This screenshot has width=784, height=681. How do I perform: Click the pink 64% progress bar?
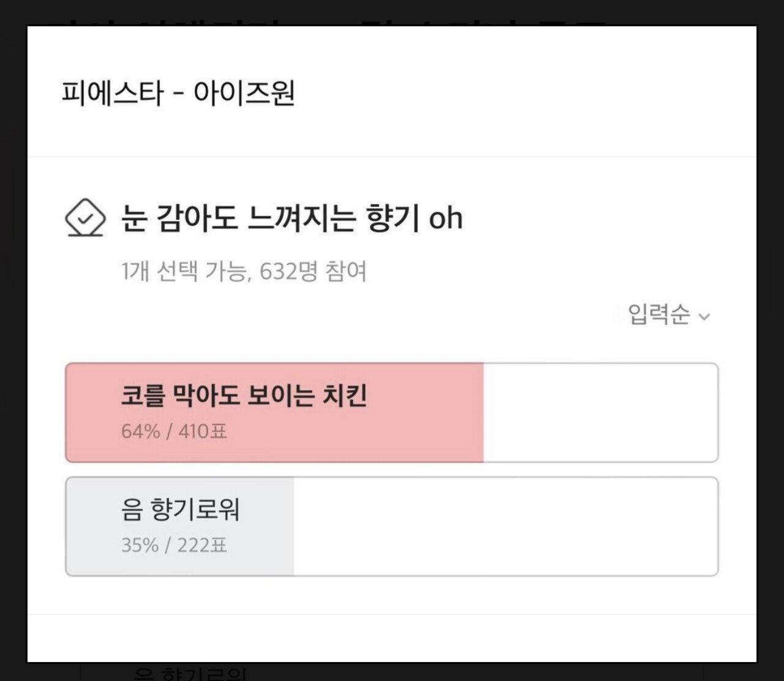pos(276,410)
